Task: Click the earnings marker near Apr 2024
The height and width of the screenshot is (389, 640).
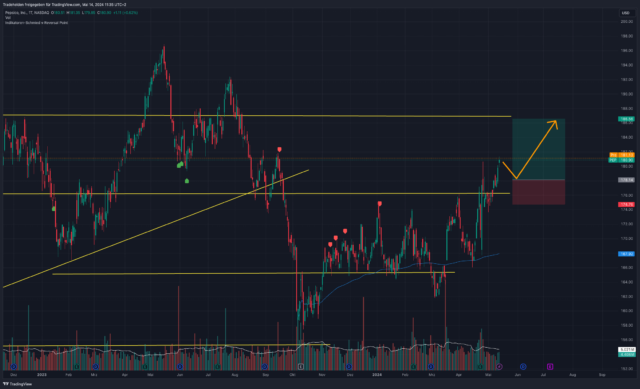Action: pyautogui.click(x=480, y=367)
